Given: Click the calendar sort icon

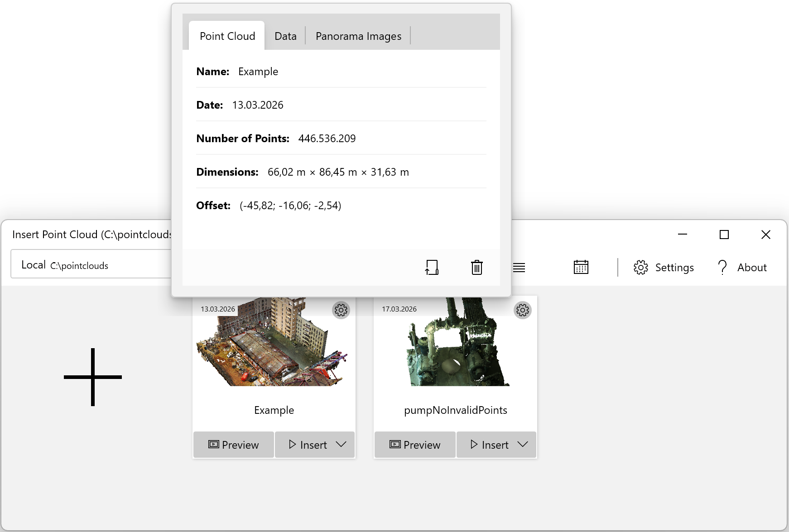Looking at the screenshot, I should (x=581, y=268).
